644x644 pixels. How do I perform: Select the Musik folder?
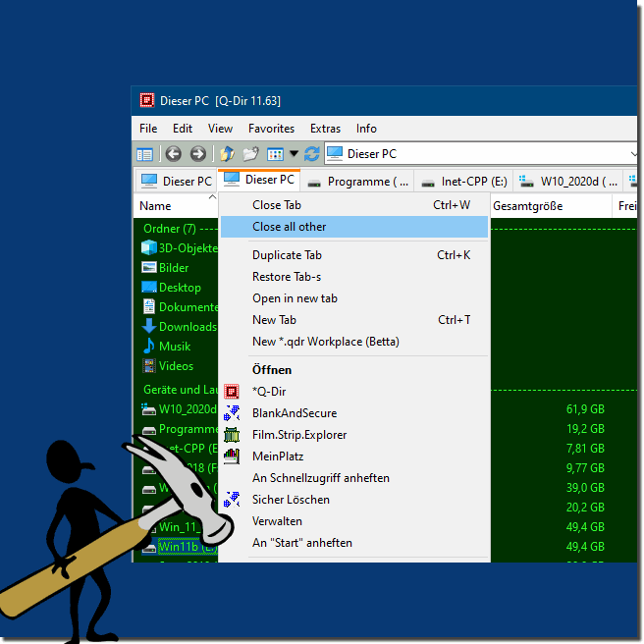point(166,347)
